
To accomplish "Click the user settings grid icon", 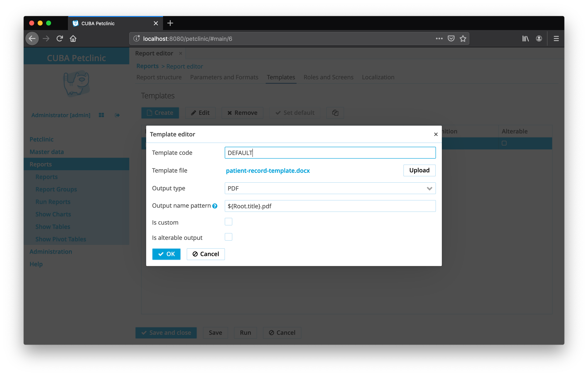I will [x=101, y=115].
